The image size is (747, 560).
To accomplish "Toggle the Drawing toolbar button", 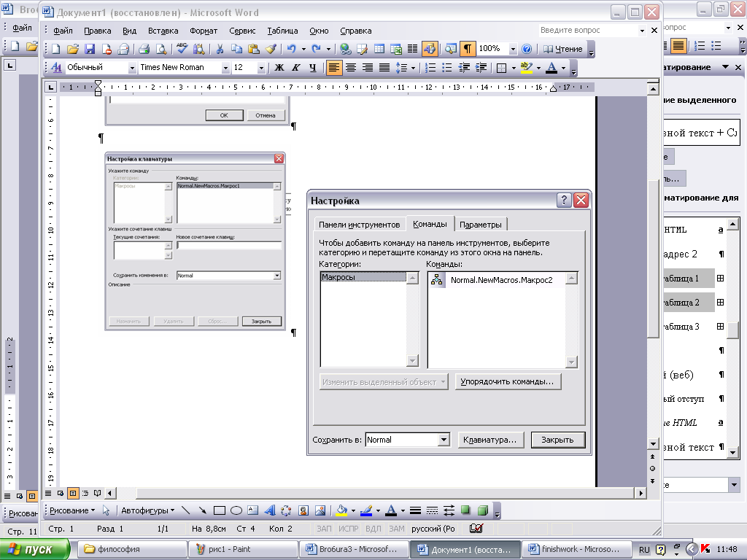I will 429,49.
